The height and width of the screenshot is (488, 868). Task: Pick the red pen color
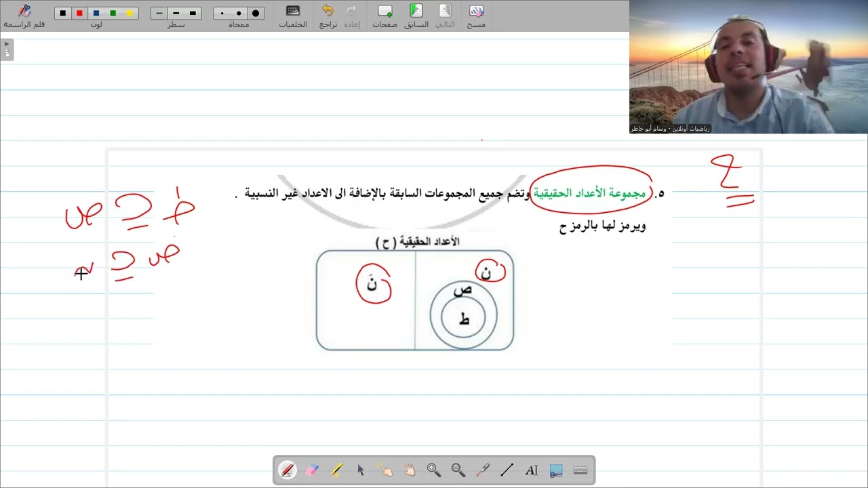pyautogui.click(x=80, y=13)
